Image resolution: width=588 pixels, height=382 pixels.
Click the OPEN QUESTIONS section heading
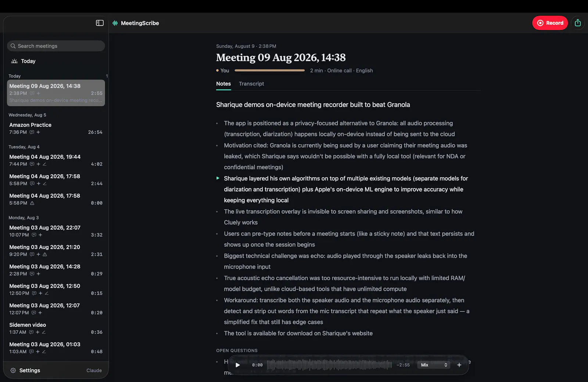click(x=237, y=351)
